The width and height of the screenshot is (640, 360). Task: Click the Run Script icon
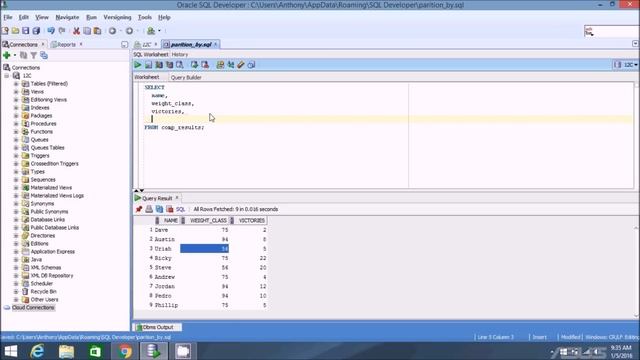coord(148,65)
